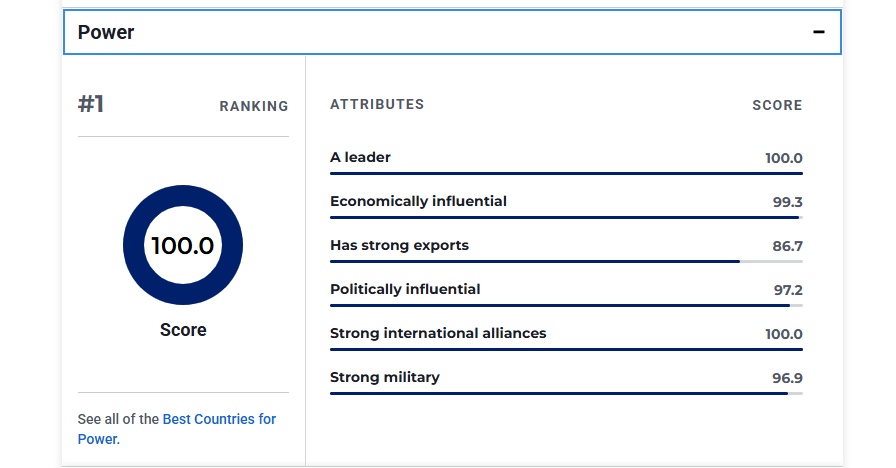The image size is (896, 468).
Task: Click the Economically influential attribute label
Action: tap(418, 201)
